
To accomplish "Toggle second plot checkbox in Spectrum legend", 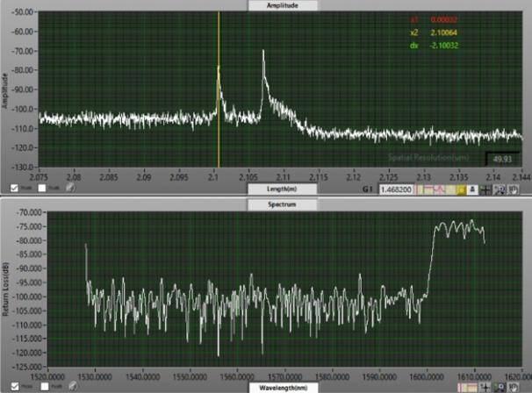I will click(42, 386).
